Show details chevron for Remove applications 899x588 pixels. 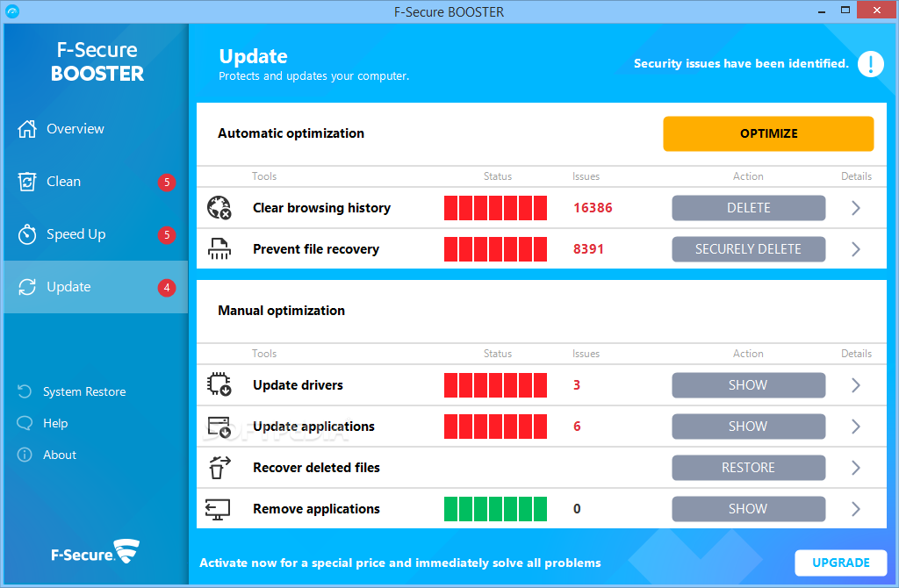click(x=856, y=509)
